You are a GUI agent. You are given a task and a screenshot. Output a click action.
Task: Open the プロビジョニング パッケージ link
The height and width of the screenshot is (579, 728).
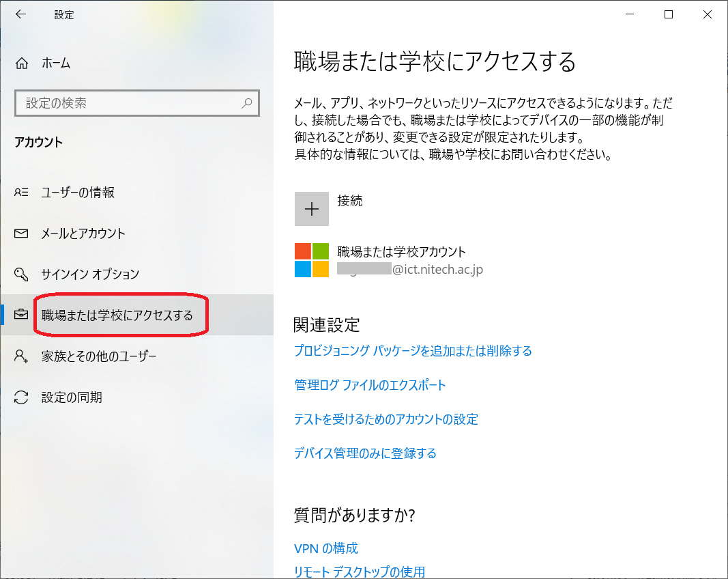coord(413,350)
